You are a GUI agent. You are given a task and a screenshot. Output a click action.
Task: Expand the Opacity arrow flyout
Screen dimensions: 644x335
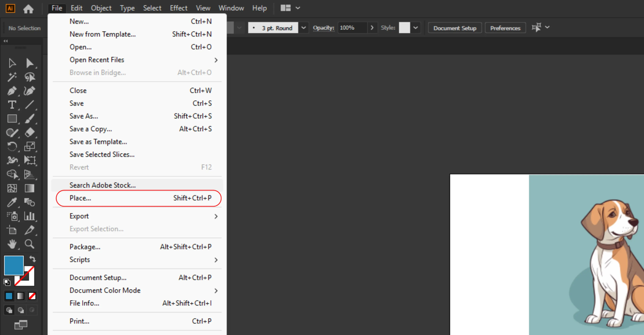pos(372,28)
